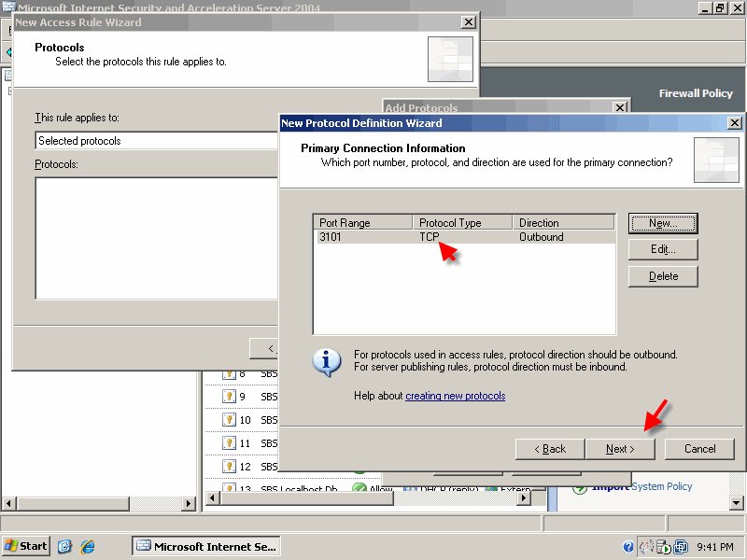Select the system policy rule 10 icon
This screenshot has height=560, width=747.
coord(229,419)
